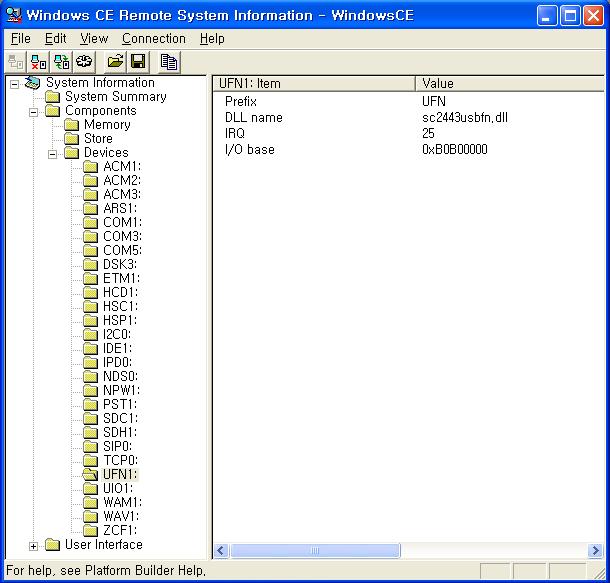Image resolution: width=610 pixels, height=583 pixels.
Task: Click the save floppy disk toolbar icon
Action: point(138,62)
